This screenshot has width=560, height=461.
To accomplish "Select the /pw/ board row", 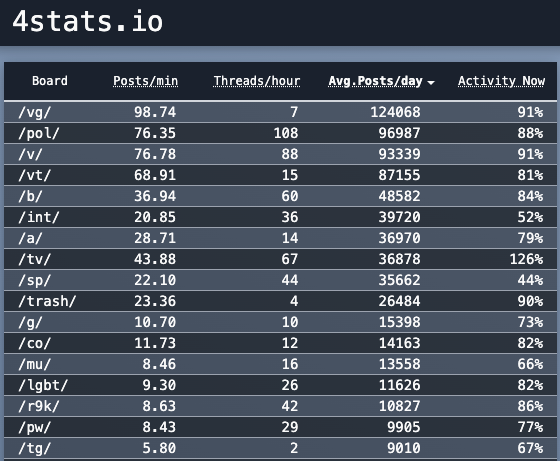I will [x=280, y=427].
